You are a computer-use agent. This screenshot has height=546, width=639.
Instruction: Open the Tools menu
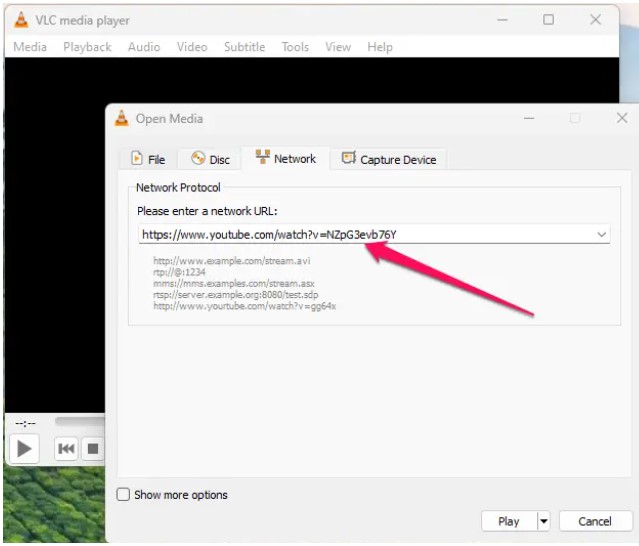pos(295,47)
